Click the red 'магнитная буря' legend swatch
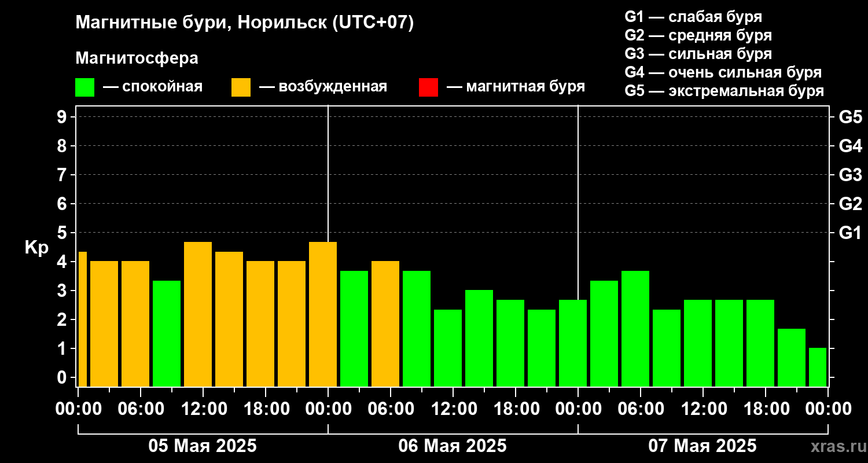The width and height of the screenshot is (868, 463). (428, 87)
